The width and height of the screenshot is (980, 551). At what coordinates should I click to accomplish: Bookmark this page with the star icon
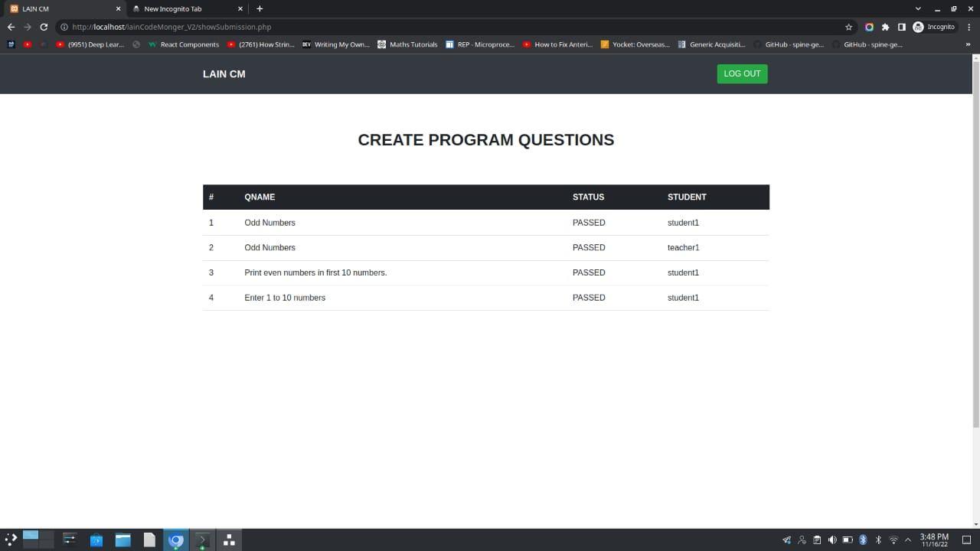point(848,27)
